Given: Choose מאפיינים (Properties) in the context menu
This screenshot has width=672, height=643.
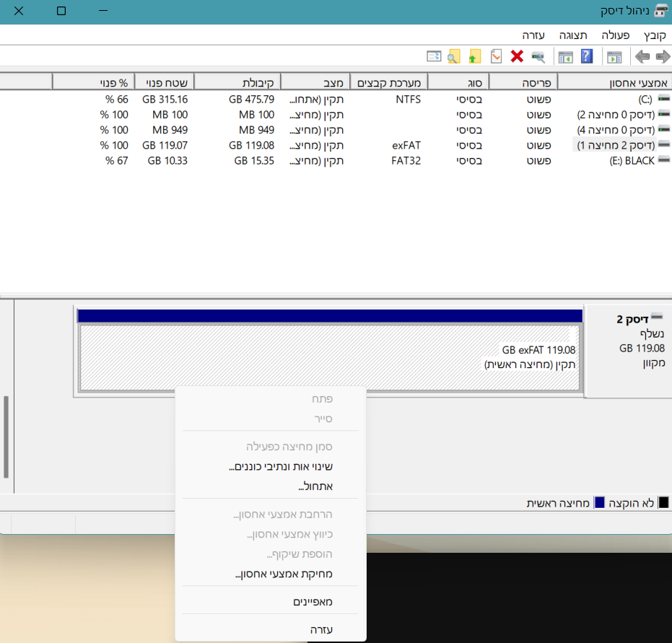Looking at the screenshot, I should coord(313,601).
